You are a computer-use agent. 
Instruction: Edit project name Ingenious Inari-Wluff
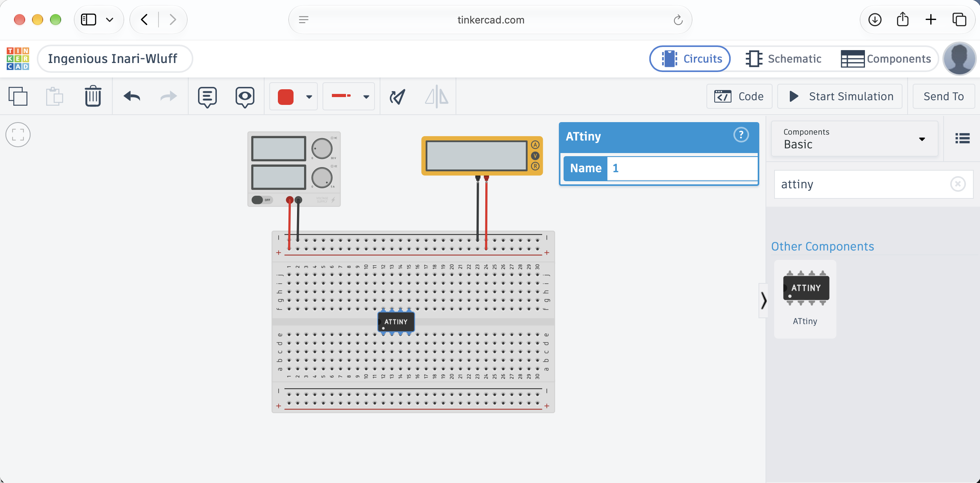(x=115, y=59)
